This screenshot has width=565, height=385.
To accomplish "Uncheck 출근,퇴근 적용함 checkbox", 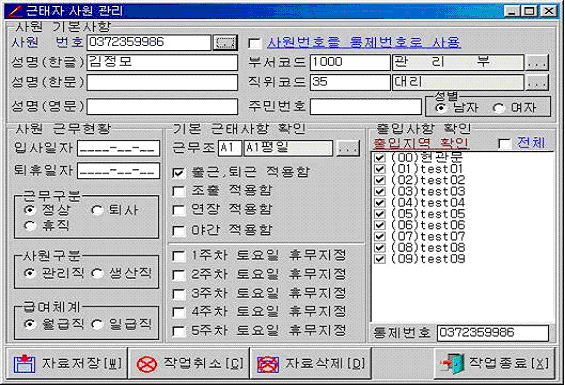I will pyautogui.click(x=179, y=173).
